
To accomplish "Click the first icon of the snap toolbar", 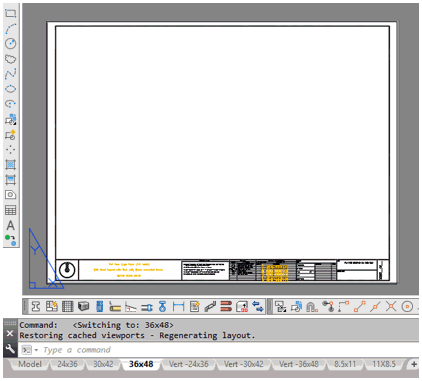I will pos(281,306).
